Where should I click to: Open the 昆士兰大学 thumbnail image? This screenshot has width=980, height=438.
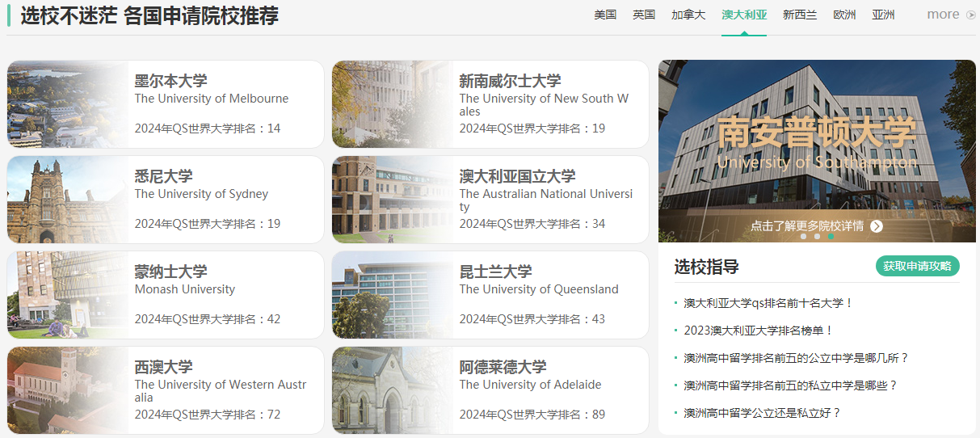(393, 295)
